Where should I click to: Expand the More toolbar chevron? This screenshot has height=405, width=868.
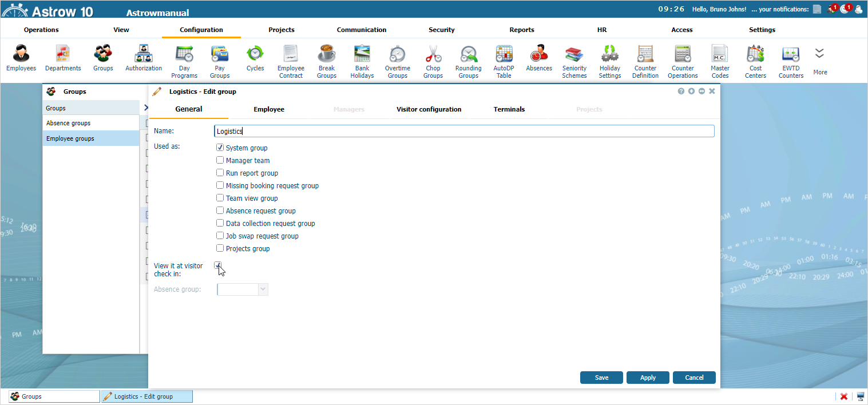click(820, 54)
